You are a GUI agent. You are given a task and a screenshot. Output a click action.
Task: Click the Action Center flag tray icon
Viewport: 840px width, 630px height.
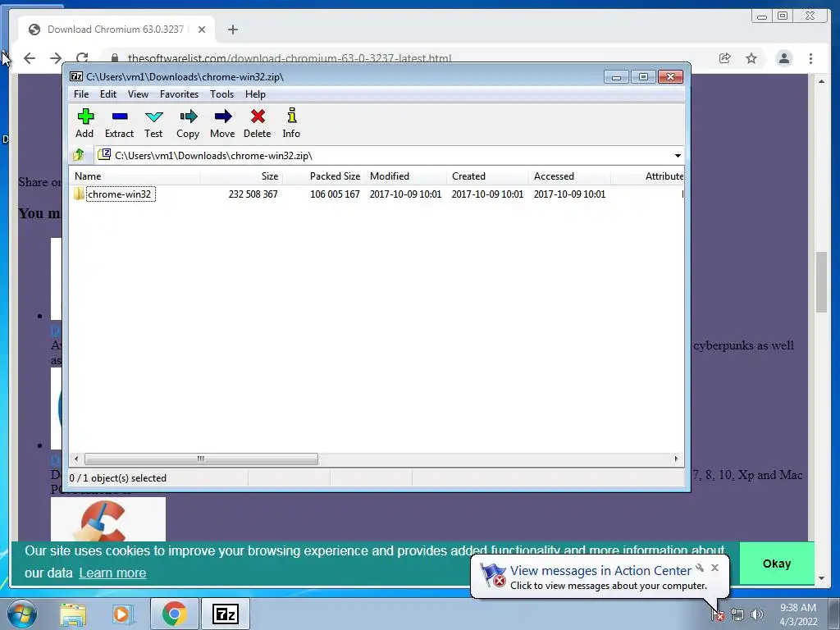click(718, 615)
